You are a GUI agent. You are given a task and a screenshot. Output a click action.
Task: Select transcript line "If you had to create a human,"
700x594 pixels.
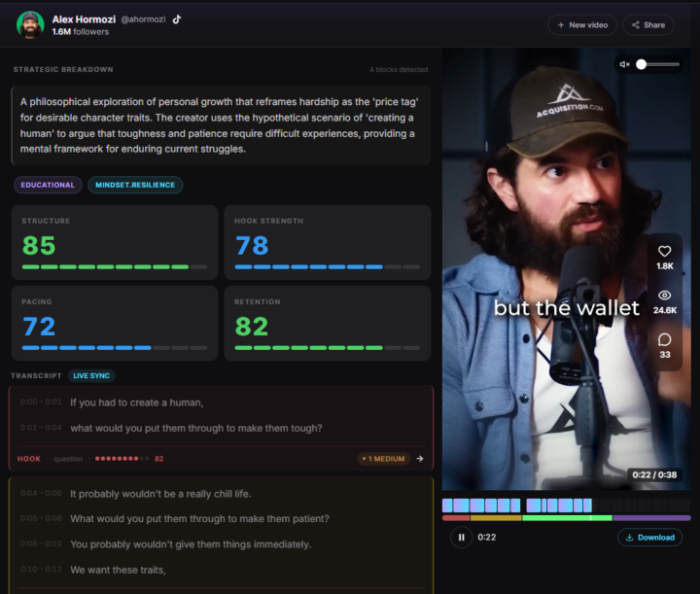(x=137, y=402)
